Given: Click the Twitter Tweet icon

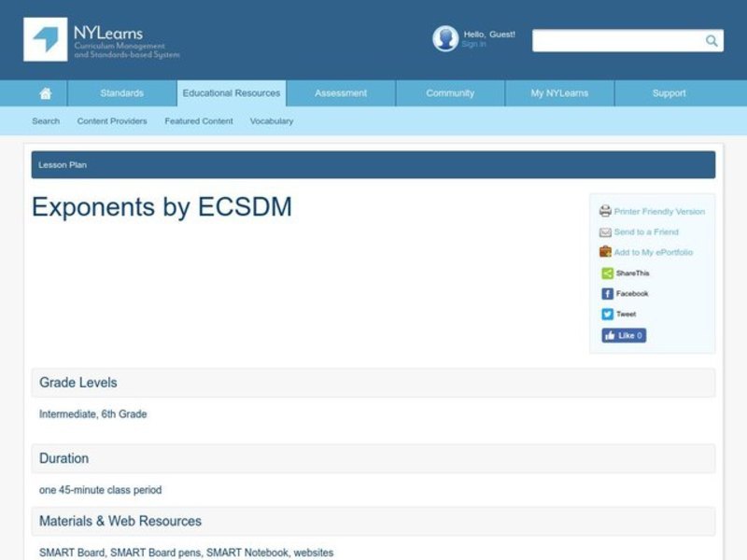Looking at the screenshot, I should pos(607,315).
